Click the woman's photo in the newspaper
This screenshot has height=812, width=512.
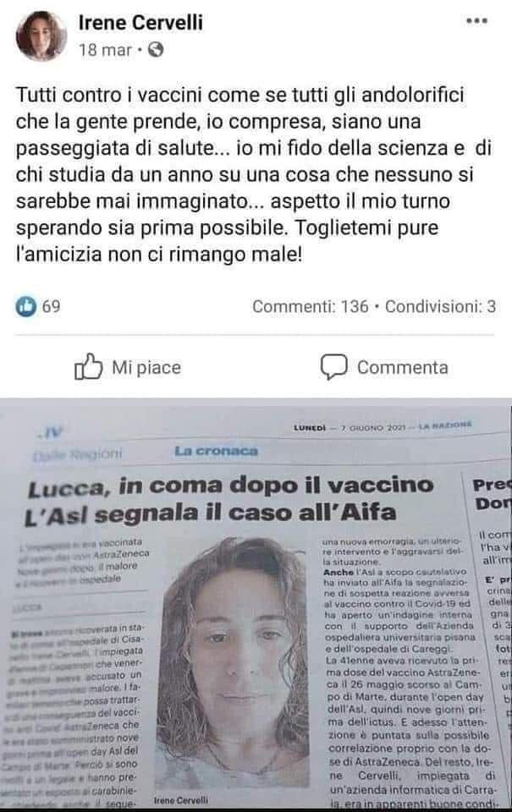coord(236,663)
